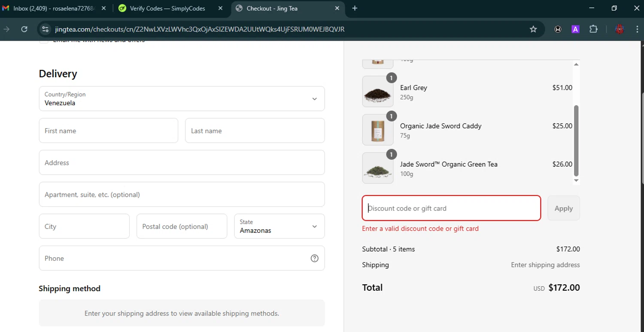
Task: Click the $51.00 price
Action: coord(562,88)
